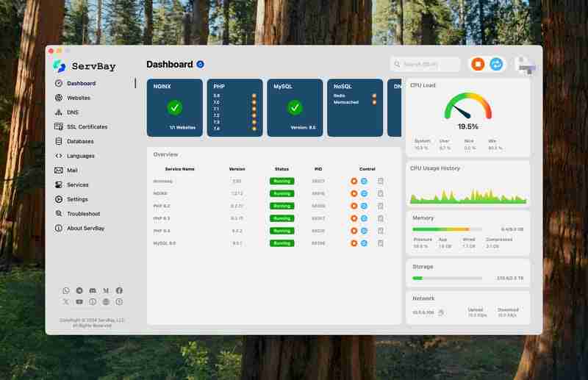Open the Websites section in sidebar
The height and width of the screenshot is (380, 588).
[x=78, y=98]
